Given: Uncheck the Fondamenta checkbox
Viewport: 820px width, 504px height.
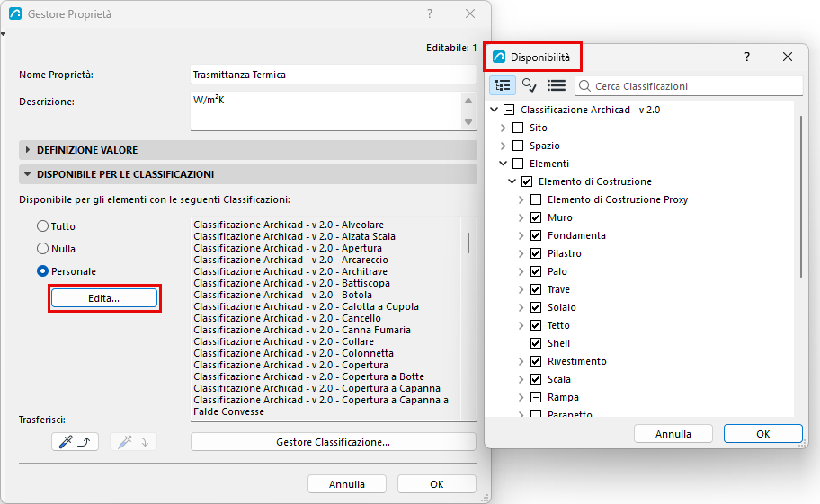Looking at the screenshot, I should pos(536,235).
